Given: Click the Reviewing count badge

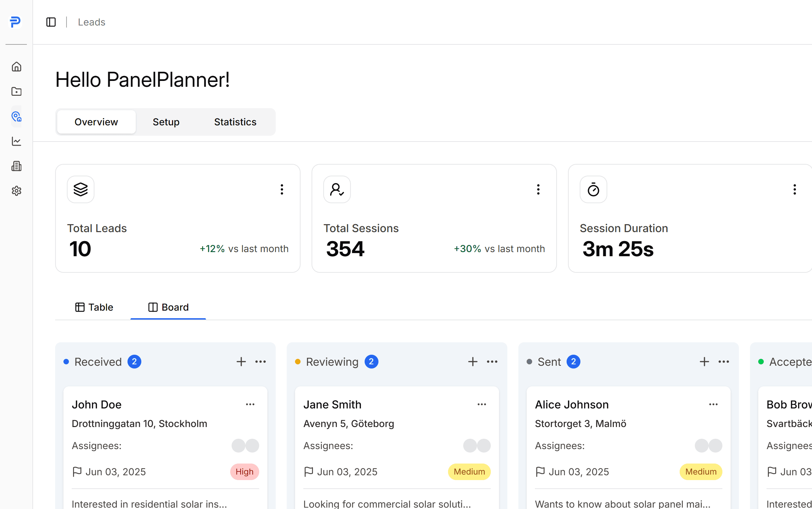Looking at the screenshot, I should [372, 362].
